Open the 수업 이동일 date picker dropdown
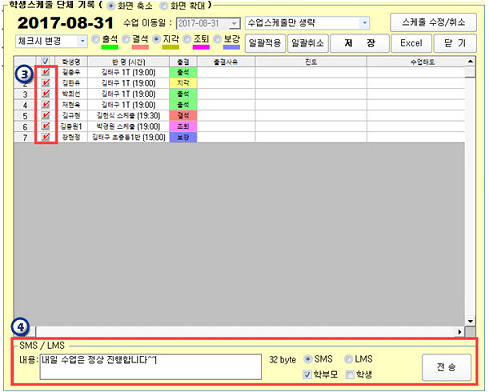 pos(234,23)
